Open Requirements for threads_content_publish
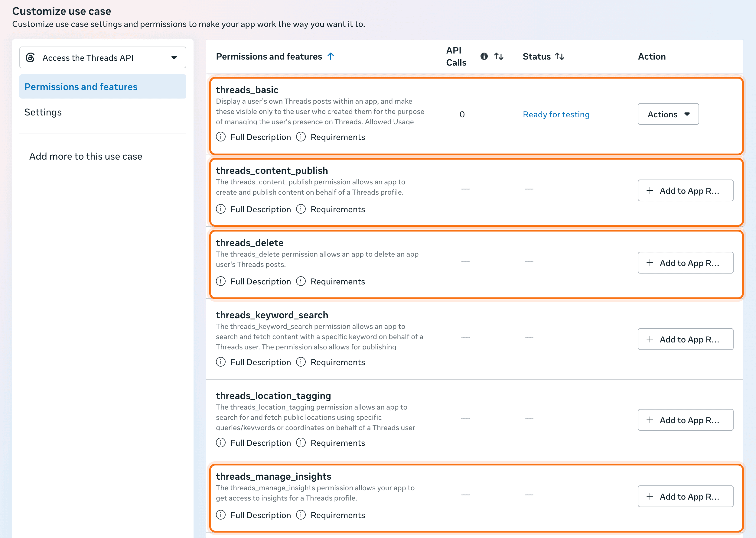The height and width of the screenshot is (538, 756). coord(338,209)
